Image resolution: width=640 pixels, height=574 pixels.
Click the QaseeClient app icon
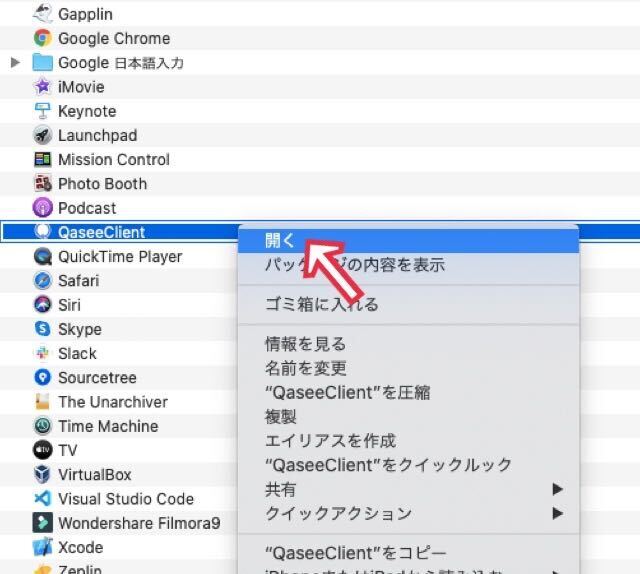tap(42, 231)
